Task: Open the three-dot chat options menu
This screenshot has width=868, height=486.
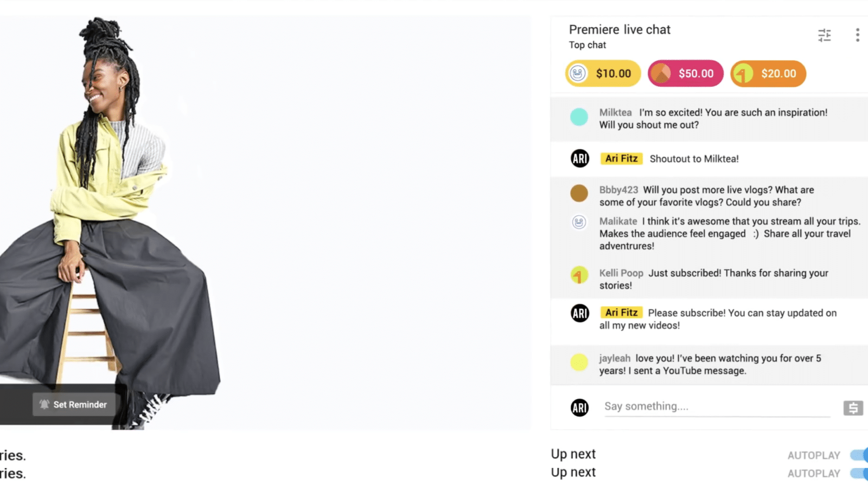Action: coord(857,35)
